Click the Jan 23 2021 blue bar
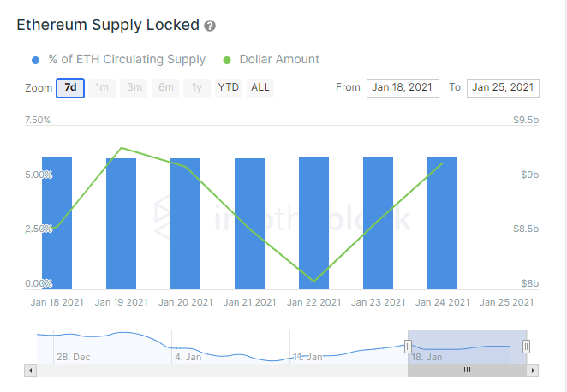 [378, 223]
